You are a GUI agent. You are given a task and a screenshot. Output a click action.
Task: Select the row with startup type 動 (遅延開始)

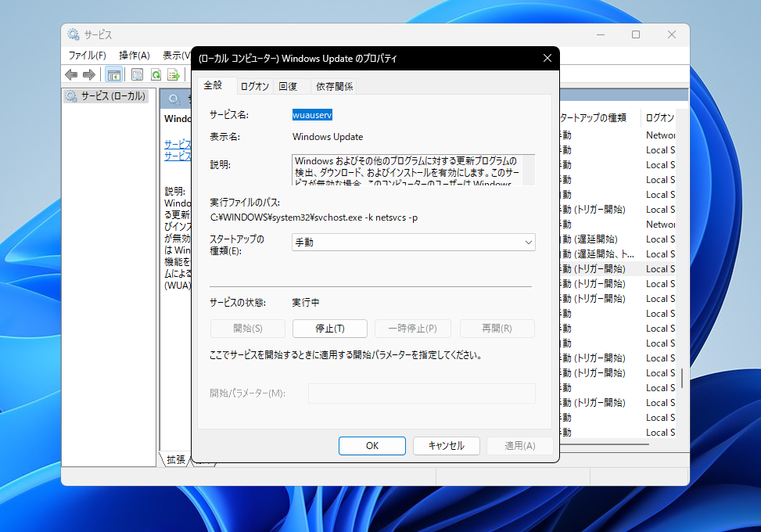tap(619, 239)
